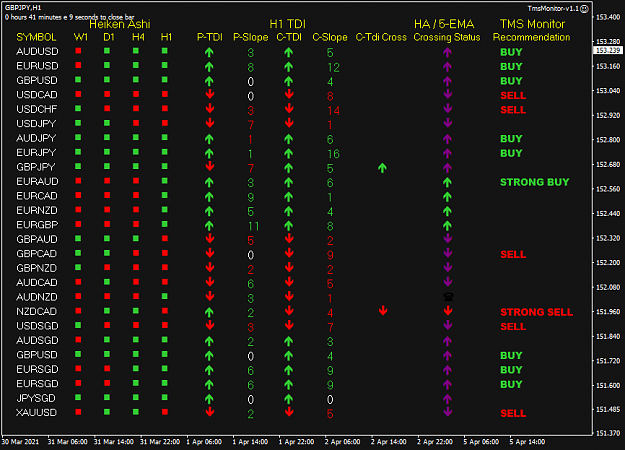
Task: Click the JPYSGD symbol name
Action: [x=36, y=398]
